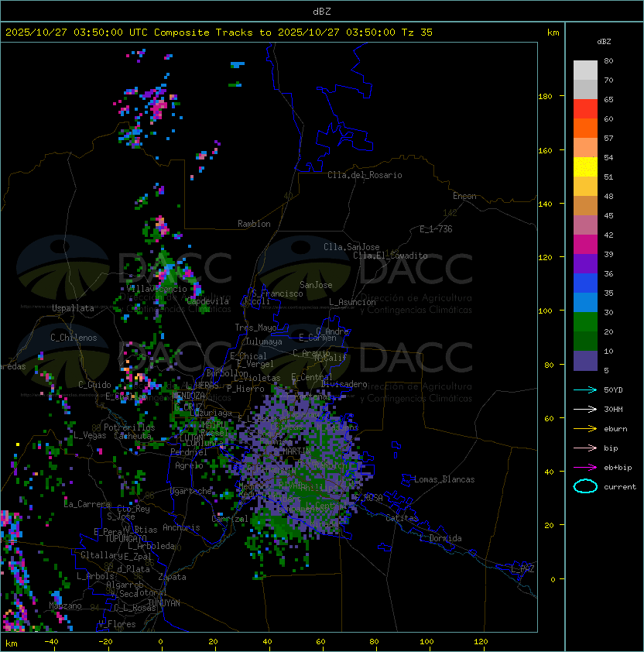Click the 'Tres_Mayo' map label
Viewport: 644px width, 652px height.
point(255,328)
